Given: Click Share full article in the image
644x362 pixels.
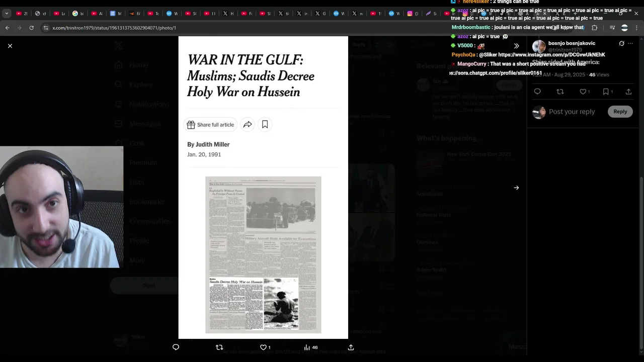Looking at the screenshot, I should (x=210, y=125).
